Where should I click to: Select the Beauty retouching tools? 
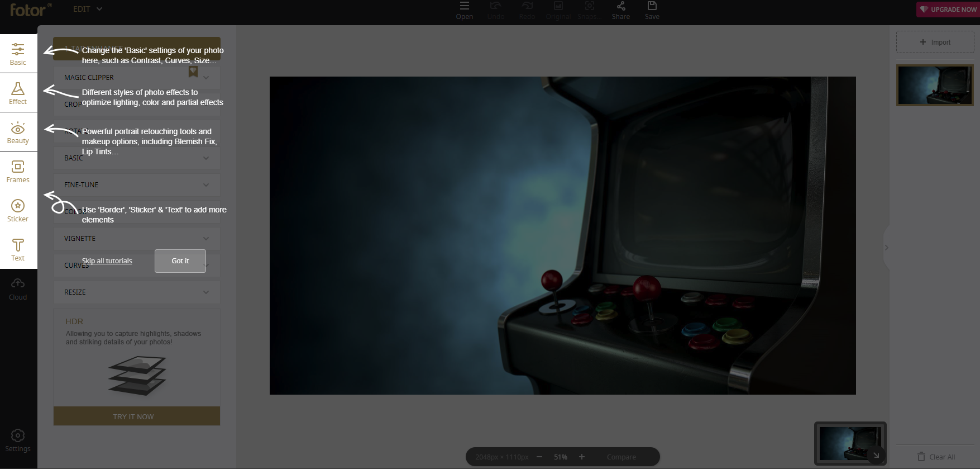(x=18, y=132)
